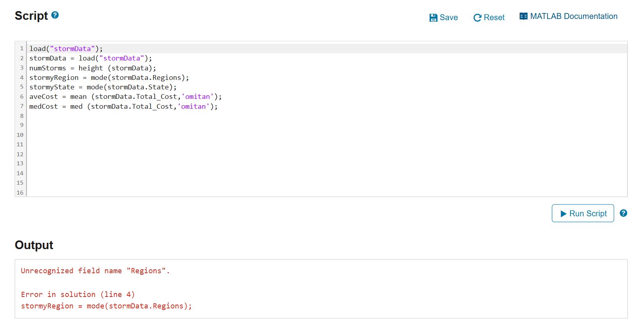
Task: Click the floppy disk Save icon
Action: pos(433,18)
